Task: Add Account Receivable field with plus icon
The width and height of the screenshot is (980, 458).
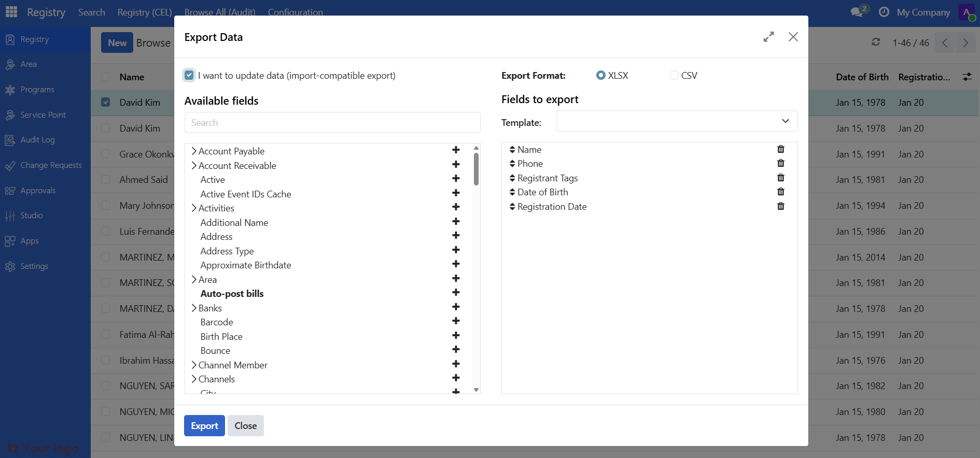Action: pyautogui.click(x=456, y=164)
